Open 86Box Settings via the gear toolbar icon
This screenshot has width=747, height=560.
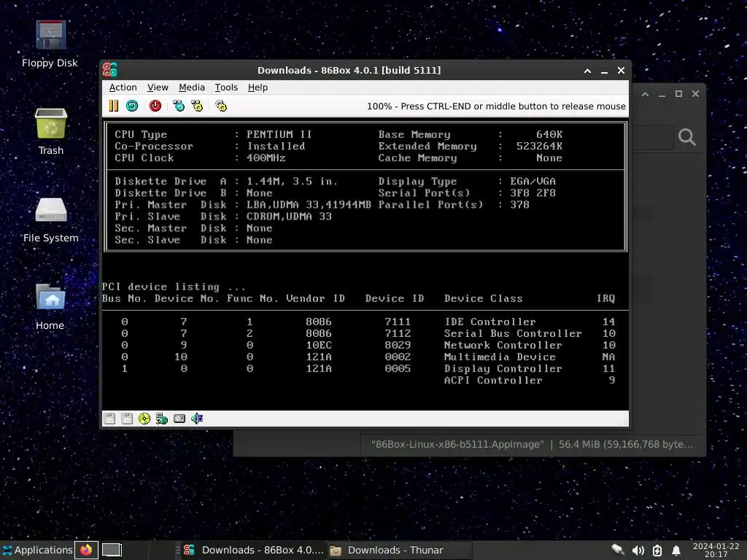pyautogui.click(x=221, y=106)
